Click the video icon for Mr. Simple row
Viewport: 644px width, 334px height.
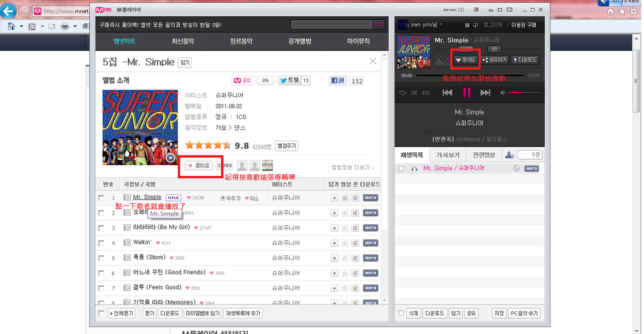click(345, 198)
